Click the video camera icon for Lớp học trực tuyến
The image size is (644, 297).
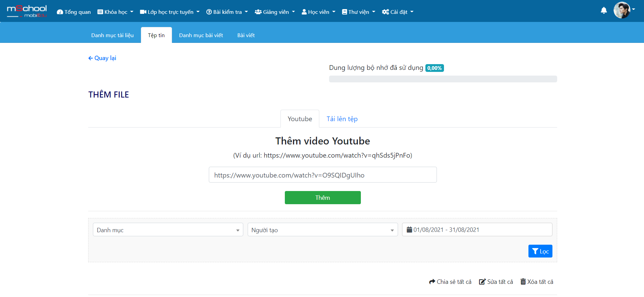click(x=143, y=12)
